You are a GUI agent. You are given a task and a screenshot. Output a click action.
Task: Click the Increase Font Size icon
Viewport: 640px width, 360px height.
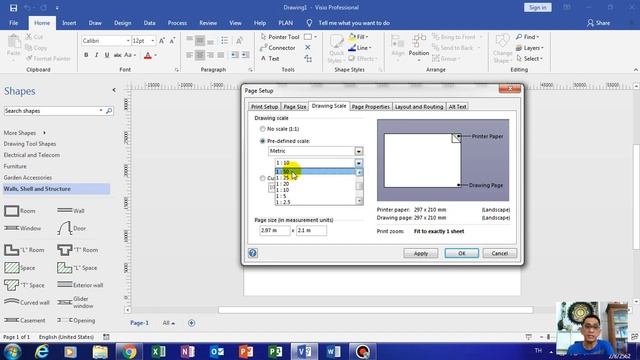click(x=162, y=41)
